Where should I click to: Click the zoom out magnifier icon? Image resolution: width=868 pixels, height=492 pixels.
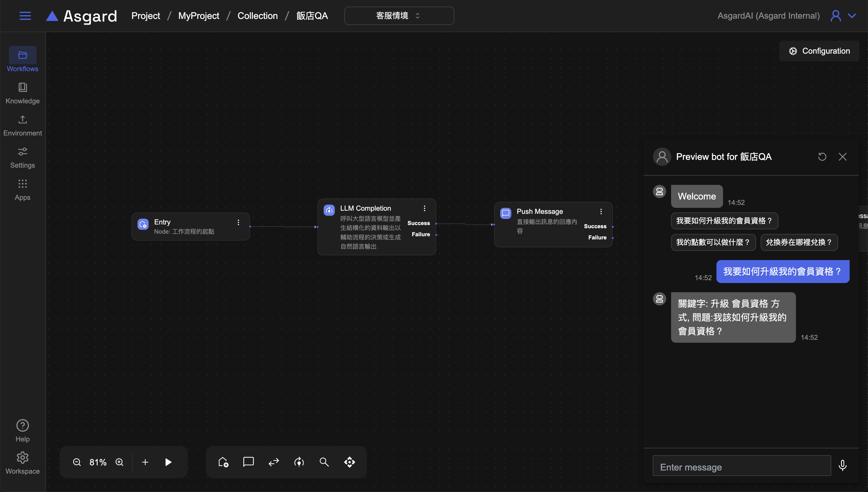tap(77, 462)
